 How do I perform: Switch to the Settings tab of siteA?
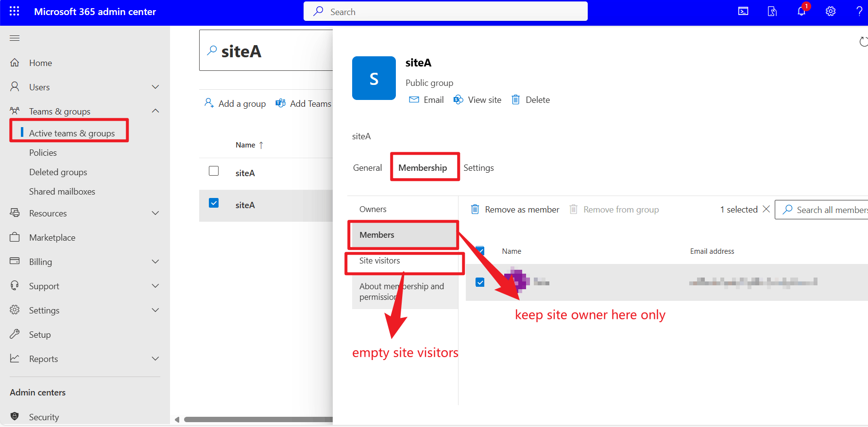tap(478, 167)
